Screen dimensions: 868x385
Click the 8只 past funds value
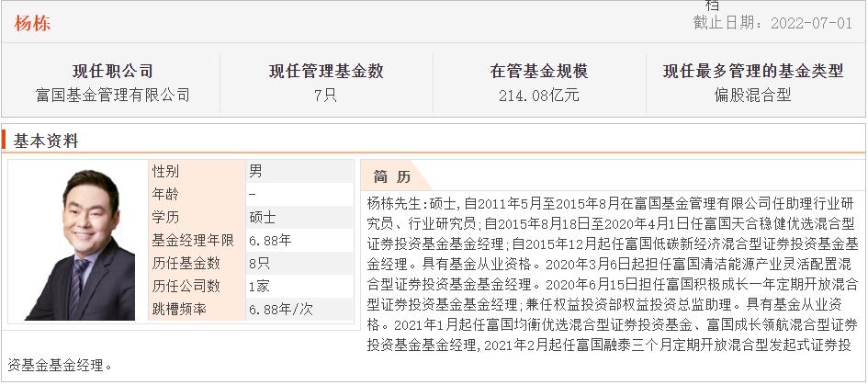click(x=259, y=263)
